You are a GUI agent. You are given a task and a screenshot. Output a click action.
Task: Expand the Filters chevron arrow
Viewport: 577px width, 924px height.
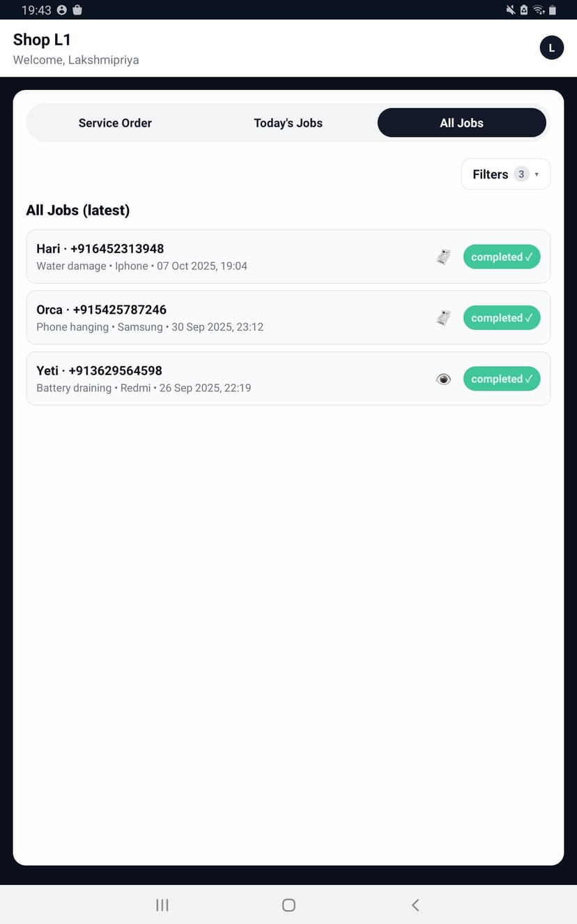coord(537,174)
